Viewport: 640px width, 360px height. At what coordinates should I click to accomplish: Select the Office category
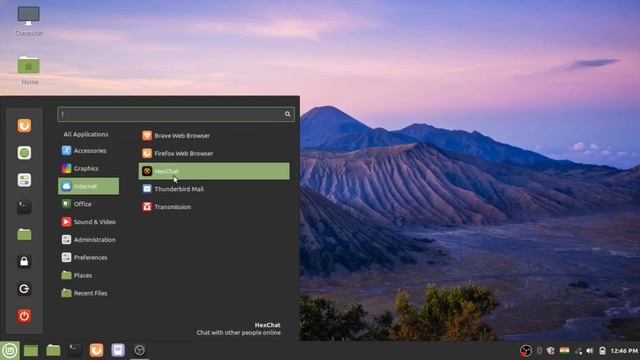(89, 204)
